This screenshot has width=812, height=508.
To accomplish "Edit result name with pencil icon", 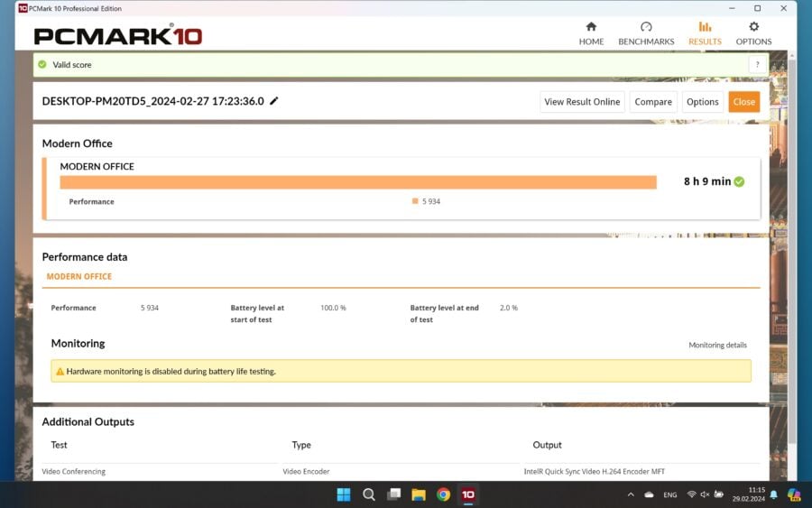I will [x=274, y=101].
